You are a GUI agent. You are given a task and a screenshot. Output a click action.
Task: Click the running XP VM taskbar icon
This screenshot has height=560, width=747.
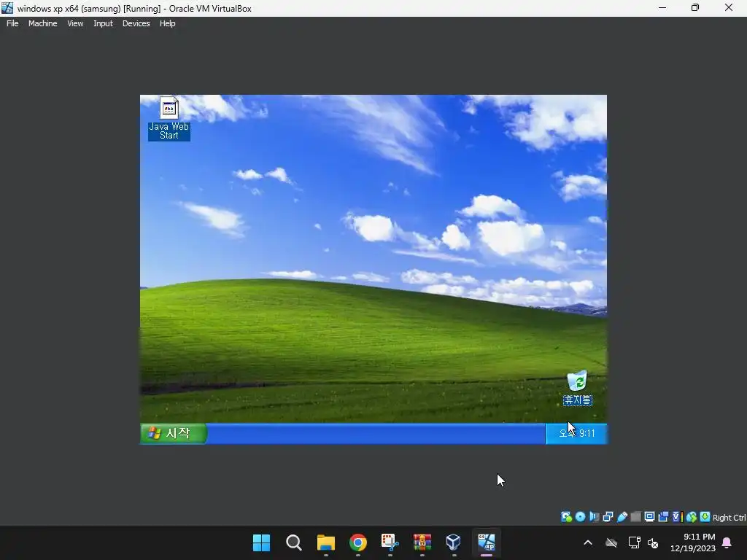coord(487,542)
